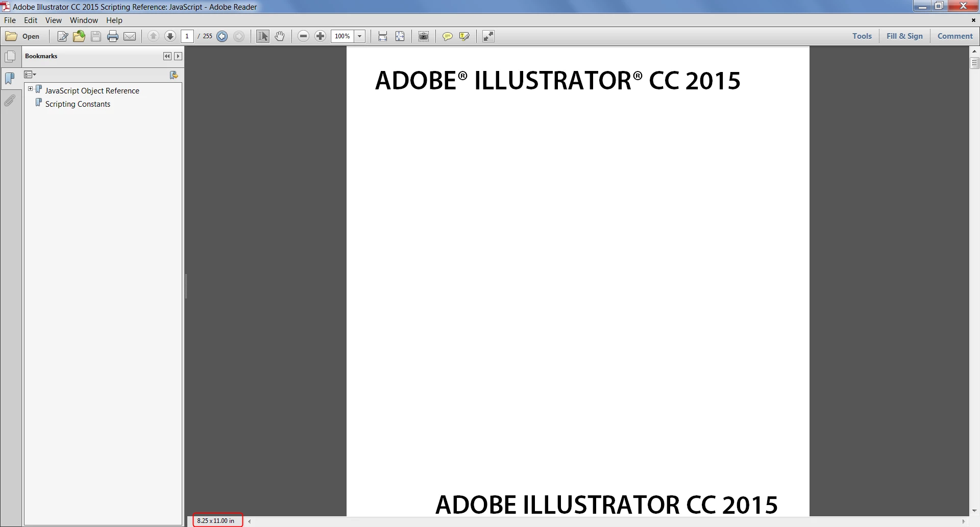Click the page number input field
Viewport: 980px width, 527px height.
point(187,36)
